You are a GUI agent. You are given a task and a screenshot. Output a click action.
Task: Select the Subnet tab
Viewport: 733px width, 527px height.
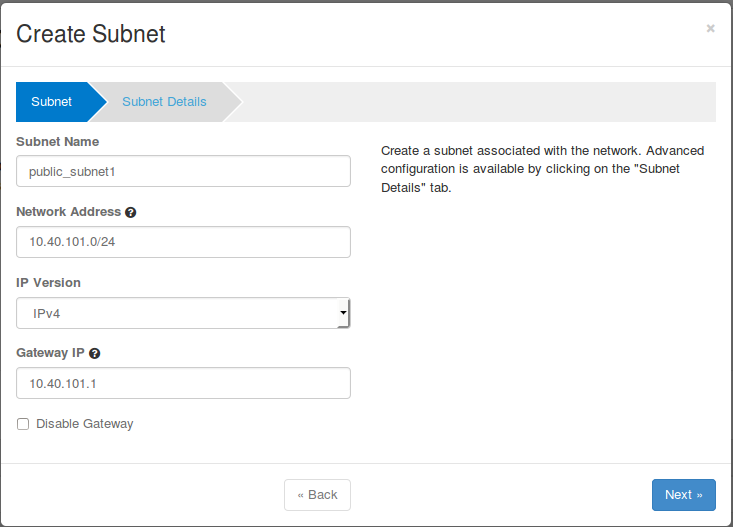[x=52, y=101]
